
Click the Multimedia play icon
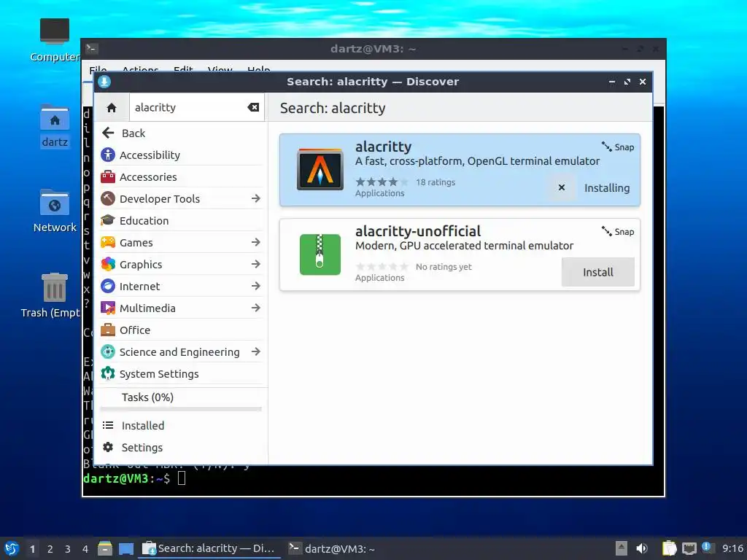(x=108, y=308)
